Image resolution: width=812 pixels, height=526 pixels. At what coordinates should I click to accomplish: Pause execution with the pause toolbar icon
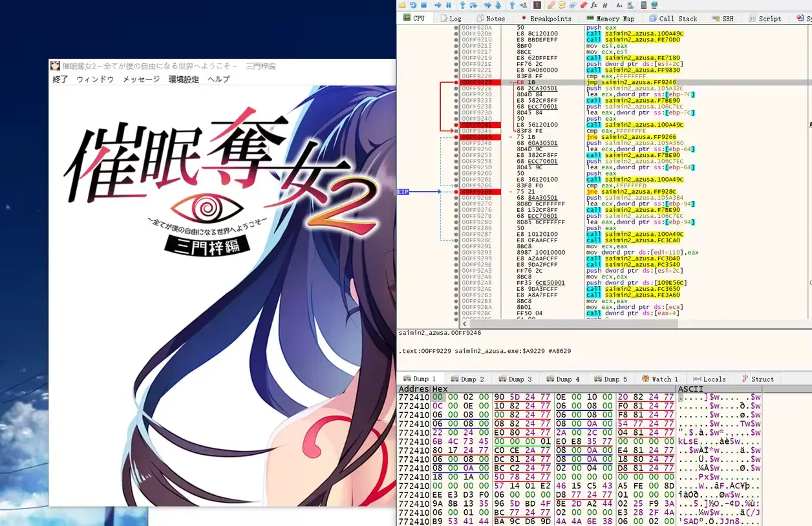point(449,5)
